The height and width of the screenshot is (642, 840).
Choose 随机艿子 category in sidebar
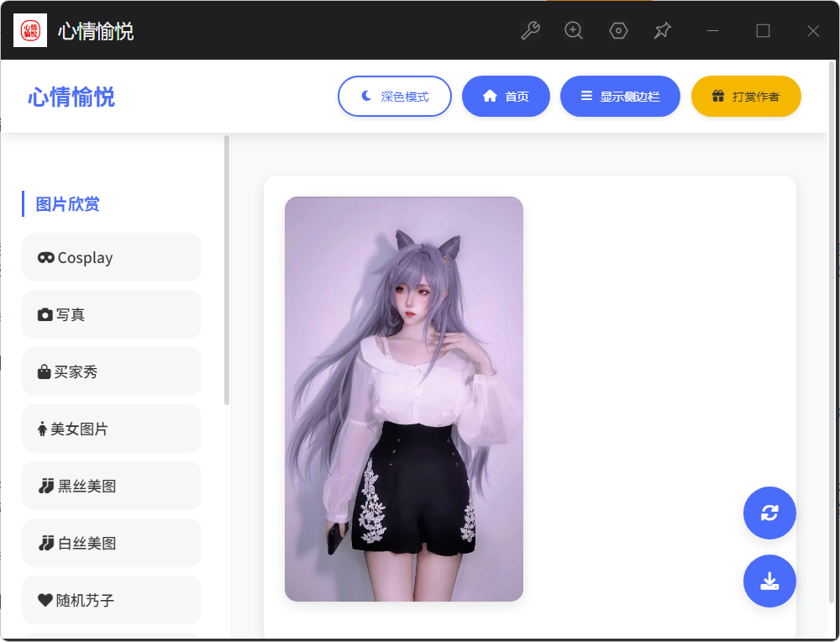[x=112, y=600]
